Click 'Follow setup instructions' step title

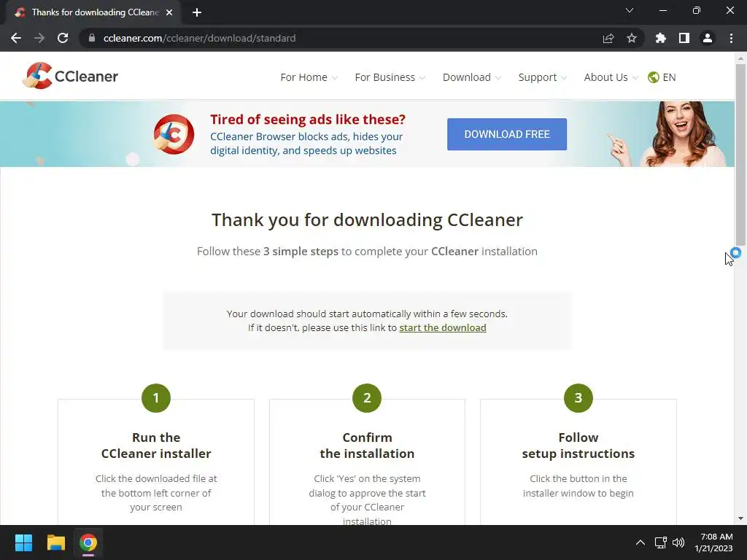tap(578, 446)
